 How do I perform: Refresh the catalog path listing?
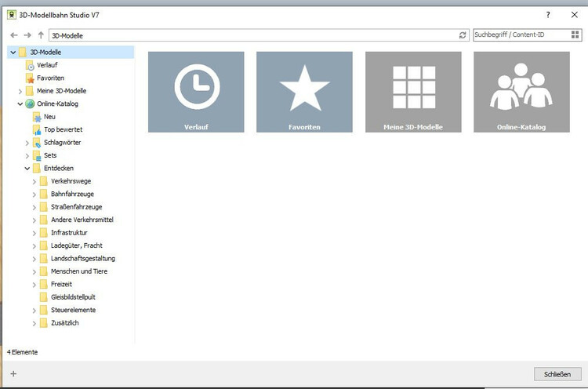(x=463, y=35)
